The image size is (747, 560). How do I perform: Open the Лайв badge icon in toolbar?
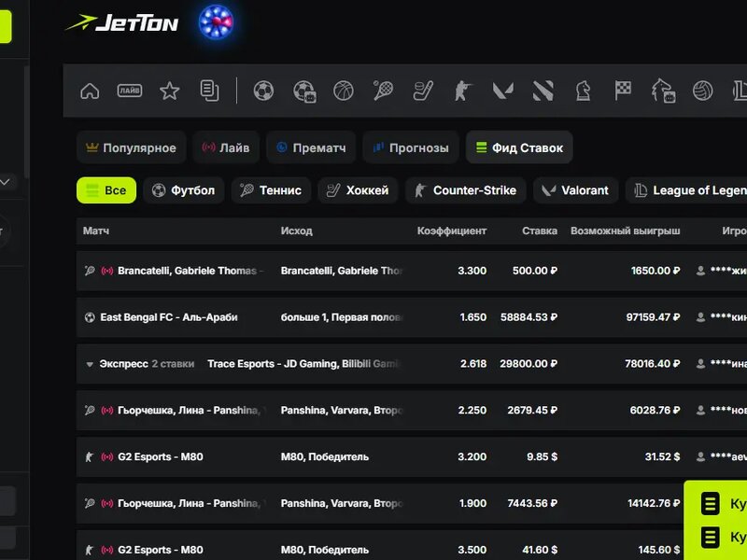tap(130, 90)
